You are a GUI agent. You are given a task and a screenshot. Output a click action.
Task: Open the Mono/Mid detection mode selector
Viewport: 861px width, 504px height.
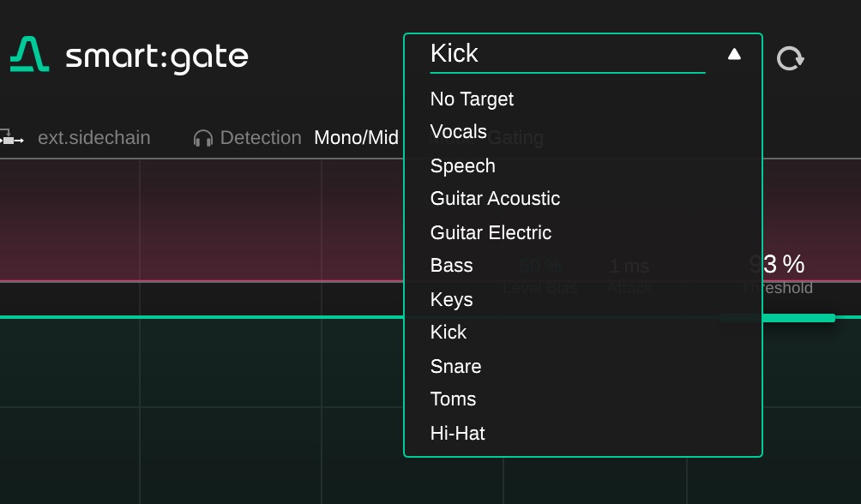click(x=356, y=138)
